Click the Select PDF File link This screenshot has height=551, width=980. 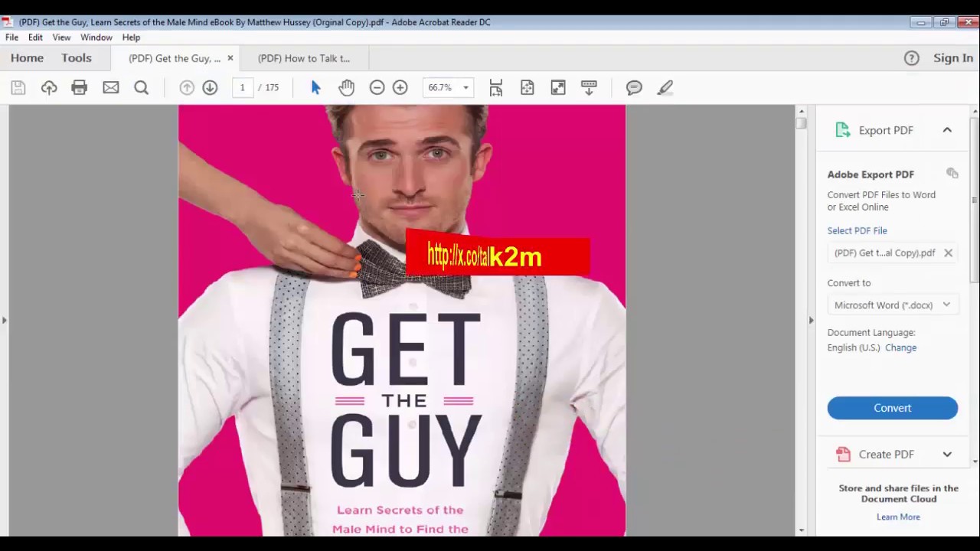point(857,230)
